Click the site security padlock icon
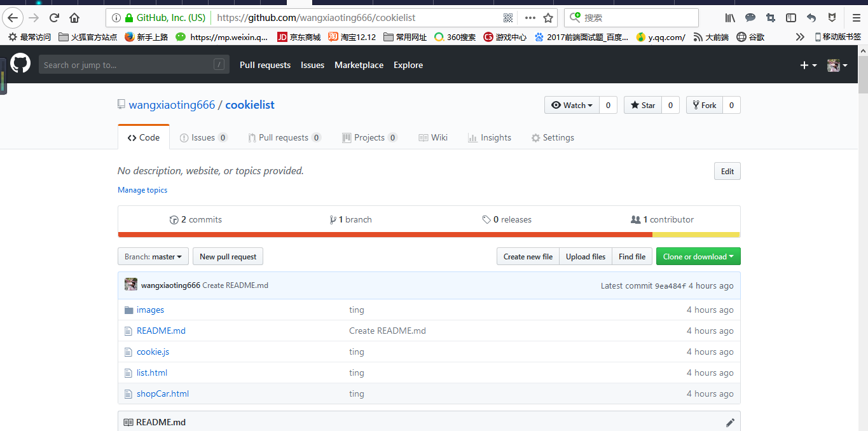The image size is (868, 431). (130, 18)
